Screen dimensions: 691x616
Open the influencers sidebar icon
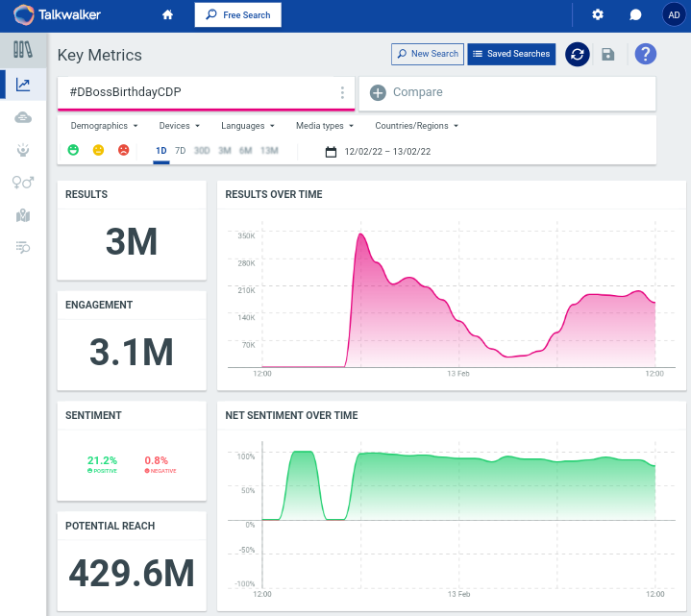click(23, 150)
